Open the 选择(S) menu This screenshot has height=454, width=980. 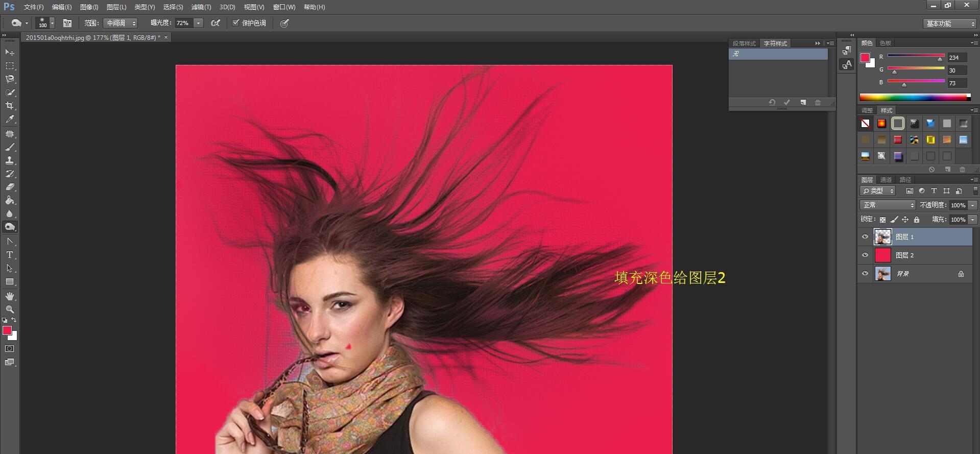[x=173, y=7]
